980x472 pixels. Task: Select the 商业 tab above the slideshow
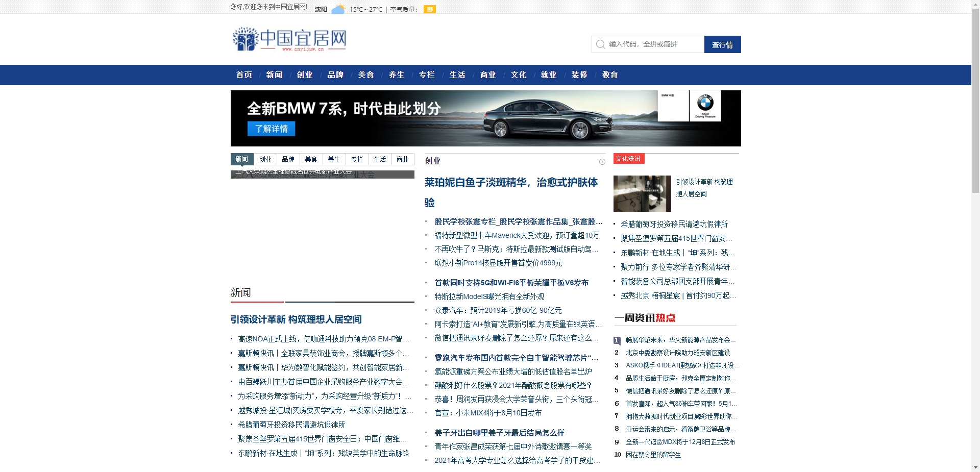click(x=403, y=159)
